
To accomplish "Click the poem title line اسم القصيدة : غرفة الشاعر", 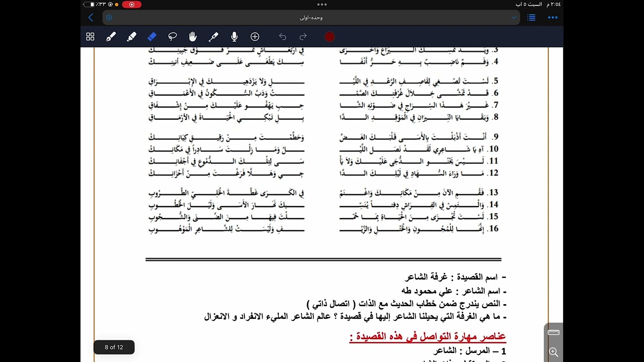I will point(455,277).
